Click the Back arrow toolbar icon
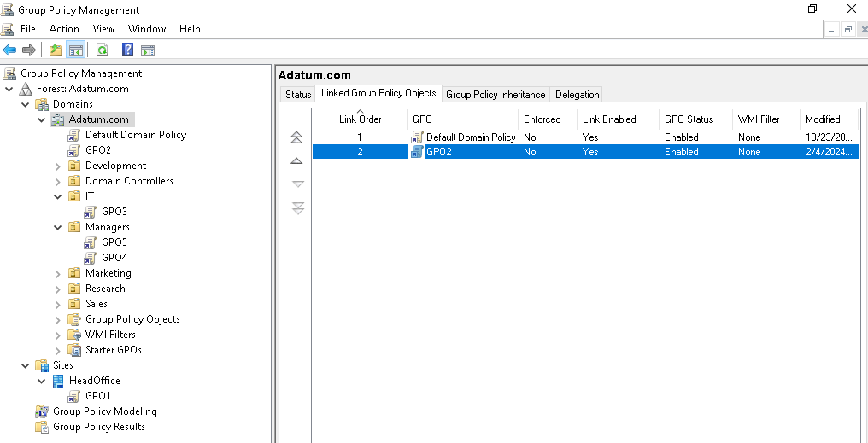Screen dimensions: 868x443 9,50
